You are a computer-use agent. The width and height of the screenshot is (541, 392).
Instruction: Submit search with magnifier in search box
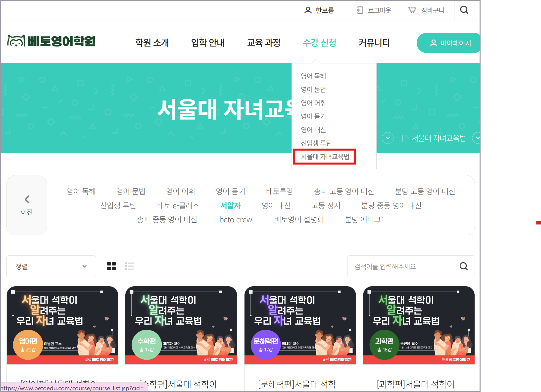464,266
